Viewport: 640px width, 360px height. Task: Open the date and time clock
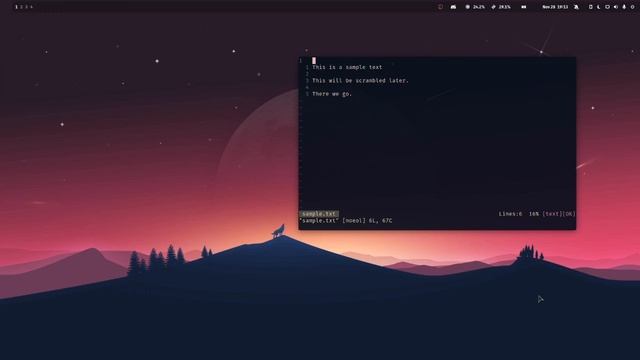click(x=555, y=7)
